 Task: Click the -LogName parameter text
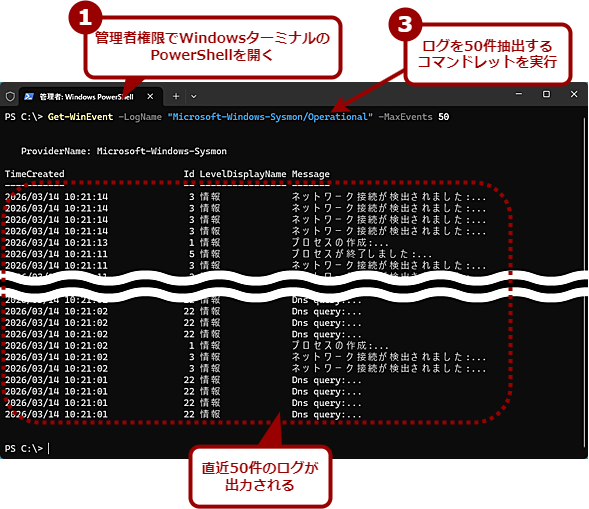point(140,117)
